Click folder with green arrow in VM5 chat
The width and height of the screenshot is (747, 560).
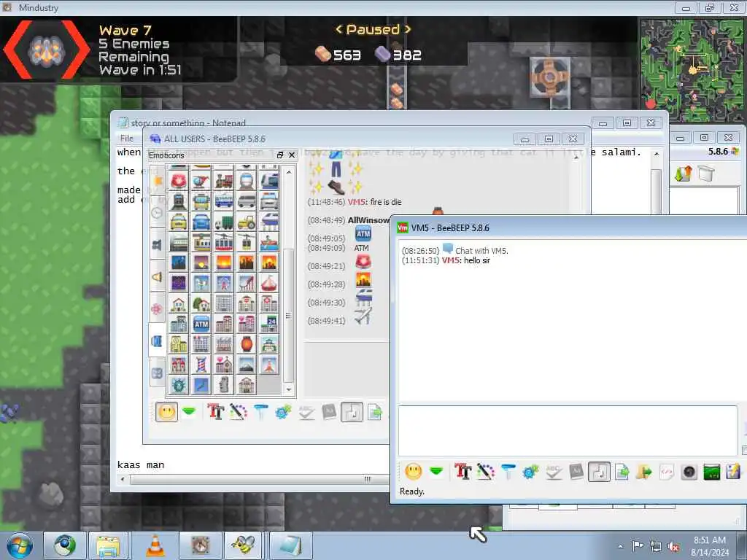[643, 472]
